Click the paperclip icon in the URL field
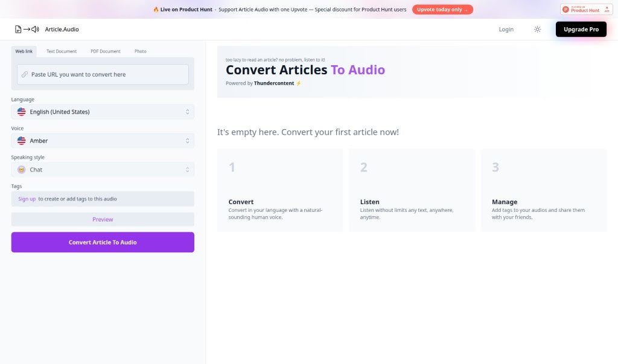Viewport: 618px width, 364px height. coord(25,74)
